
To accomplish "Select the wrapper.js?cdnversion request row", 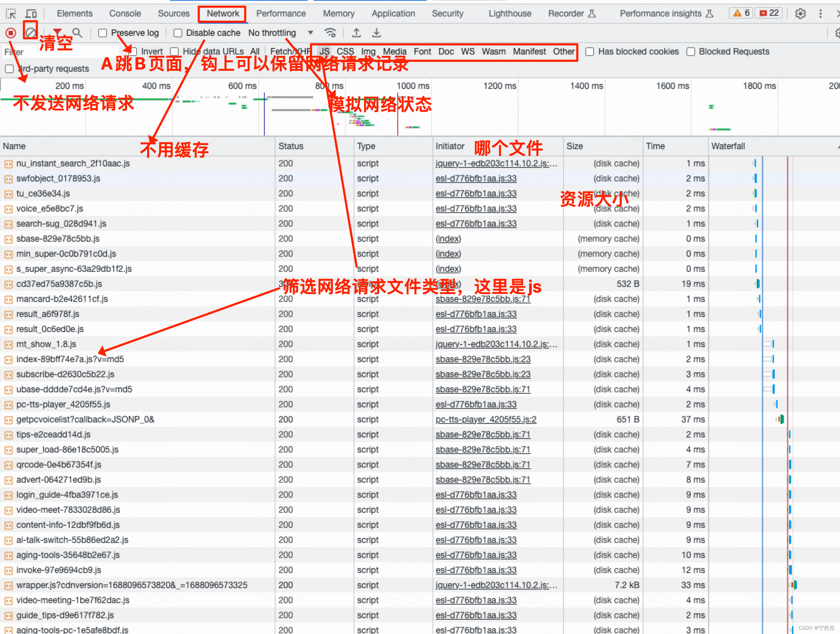I will click(x=420, y=585).
